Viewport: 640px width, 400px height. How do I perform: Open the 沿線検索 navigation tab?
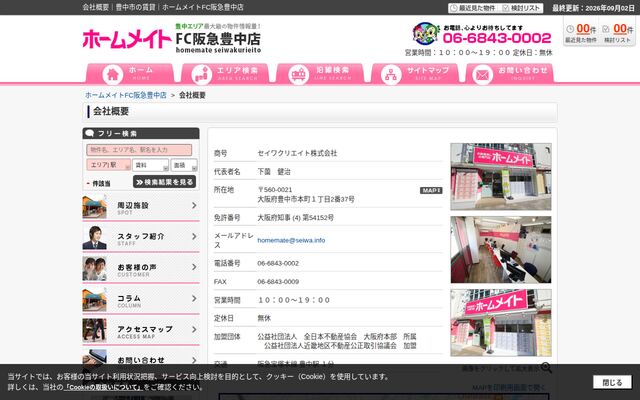coord(320,73)
